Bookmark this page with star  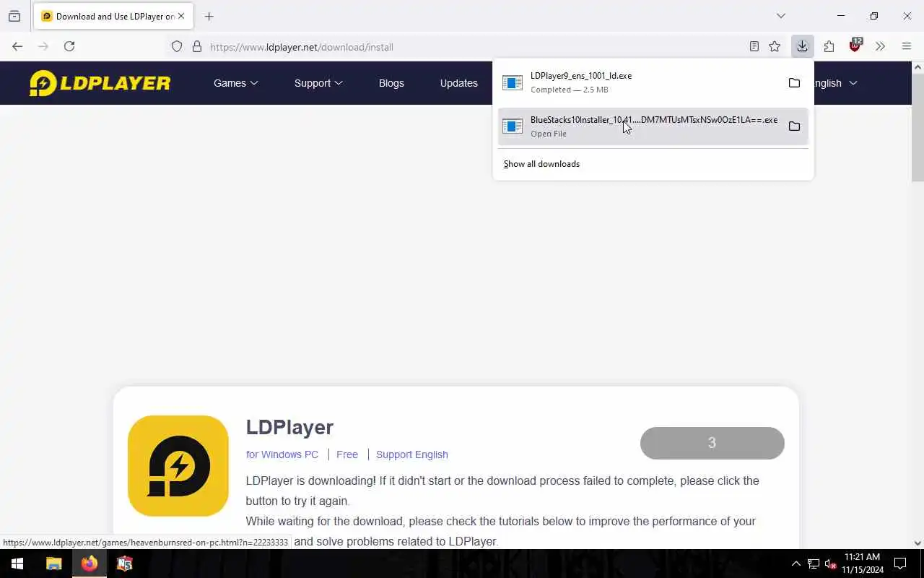point(775,47)
